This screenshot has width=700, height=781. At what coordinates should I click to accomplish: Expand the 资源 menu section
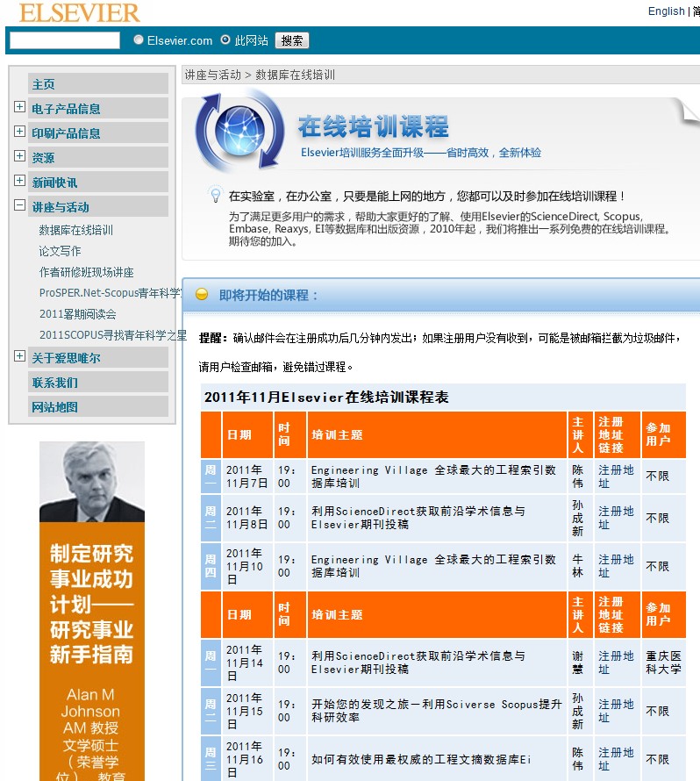[19, 155]
